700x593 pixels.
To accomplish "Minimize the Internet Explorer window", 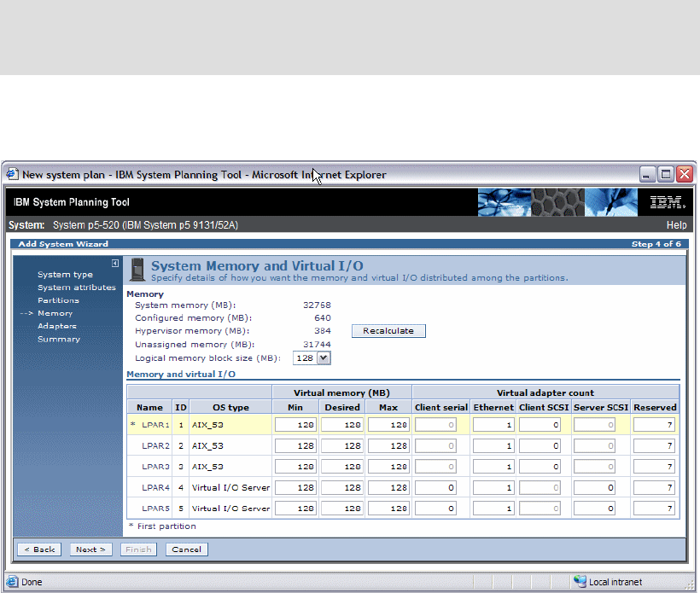I will [x=646, y=174].
